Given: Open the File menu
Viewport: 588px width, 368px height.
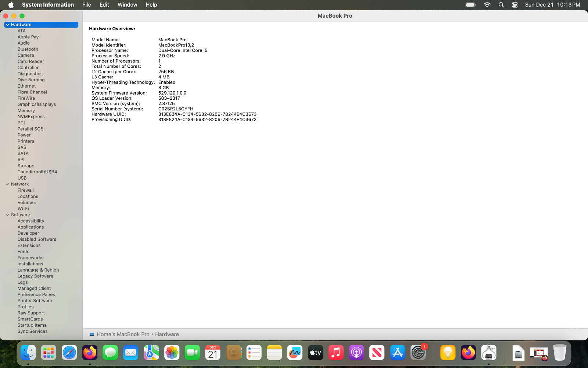Looking at the screenshot, I should pyautogui.click(x=87, y=5).
